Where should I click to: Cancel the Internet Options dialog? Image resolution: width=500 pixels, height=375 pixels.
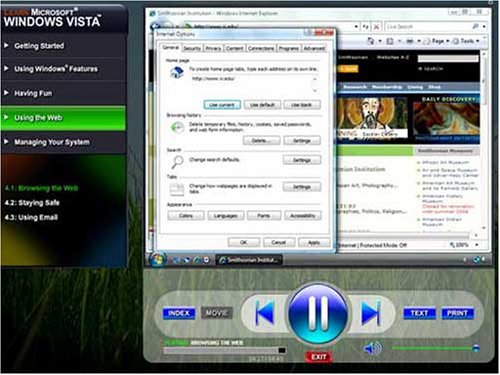point(279,242)
